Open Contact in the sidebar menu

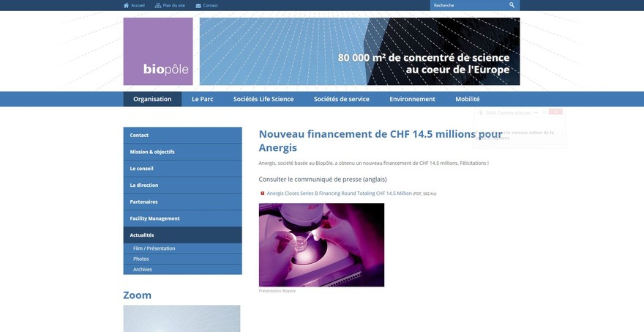[183, 136]
